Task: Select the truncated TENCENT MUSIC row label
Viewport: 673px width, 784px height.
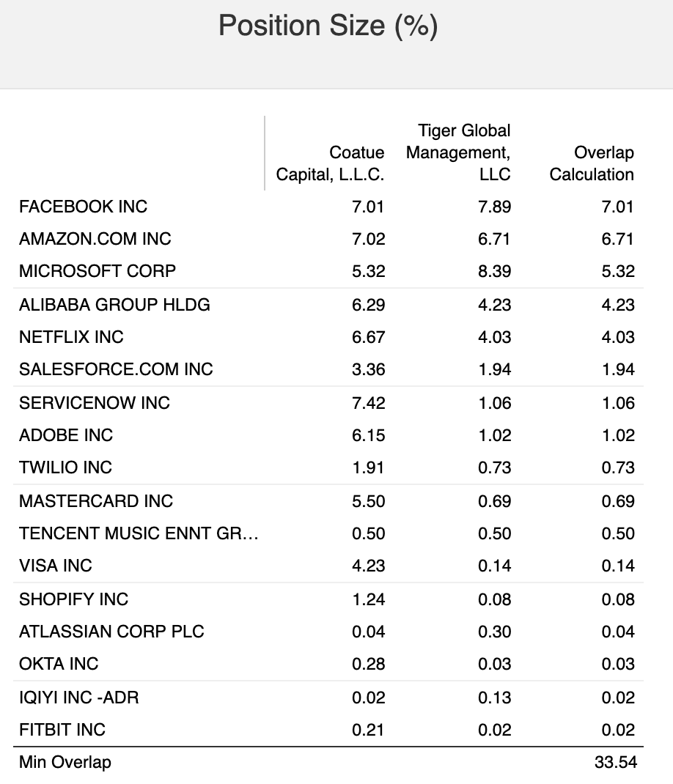Action: 139,533
